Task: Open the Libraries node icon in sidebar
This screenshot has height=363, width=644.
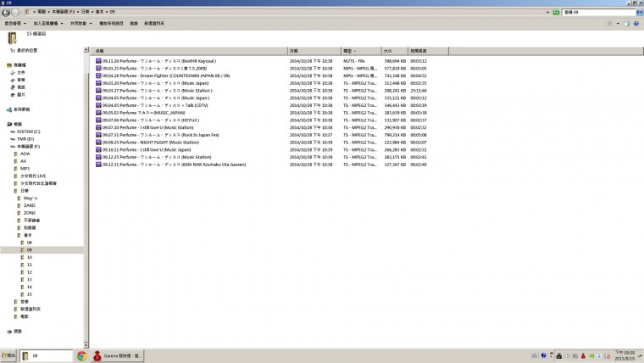Action: pos(9,65)
